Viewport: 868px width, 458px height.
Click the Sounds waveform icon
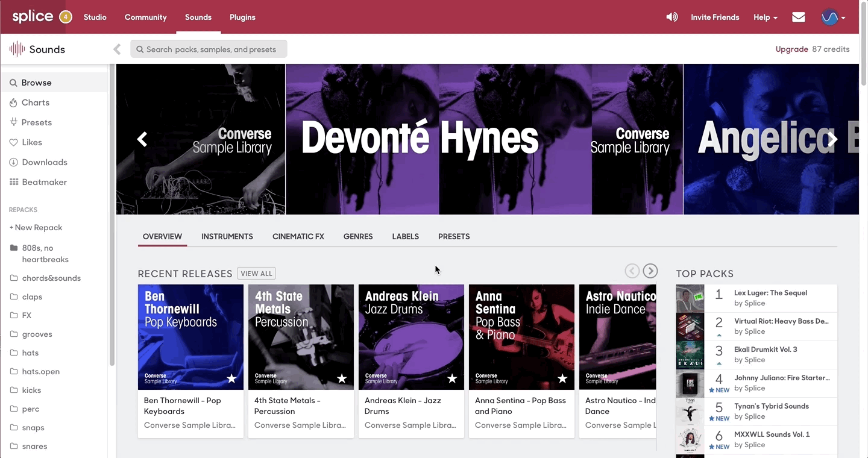point(17,49)
